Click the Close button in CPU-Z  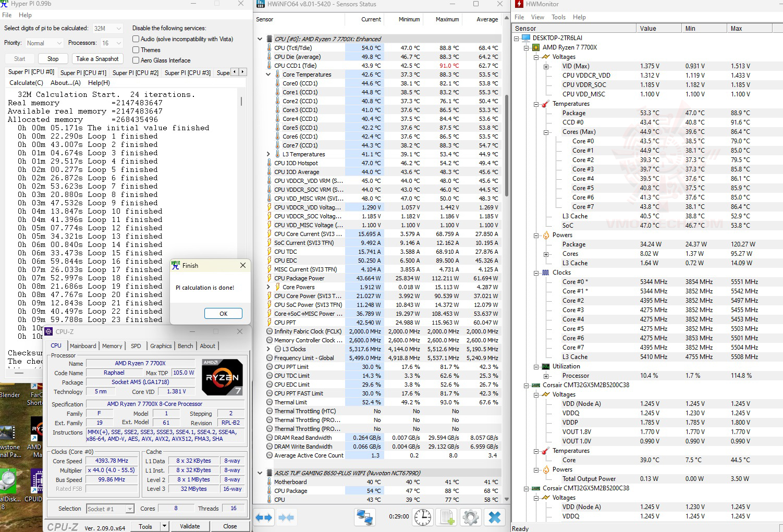point(230,526)
